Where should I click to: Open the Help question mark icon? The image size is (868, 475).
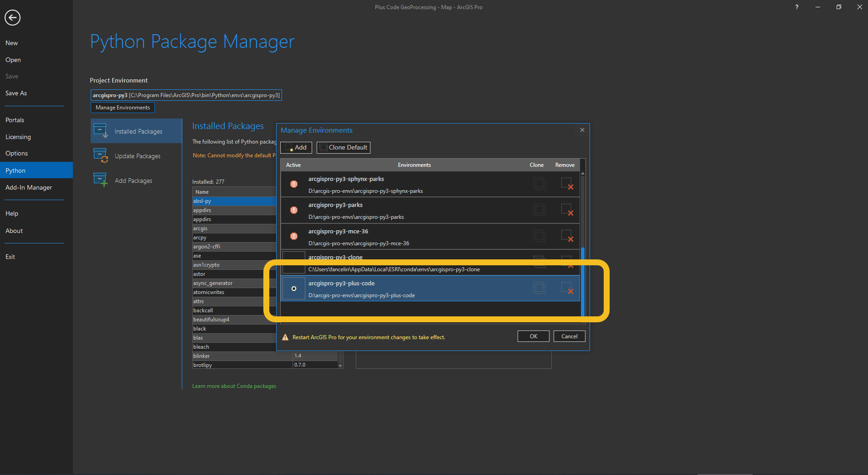pos(796,7)
